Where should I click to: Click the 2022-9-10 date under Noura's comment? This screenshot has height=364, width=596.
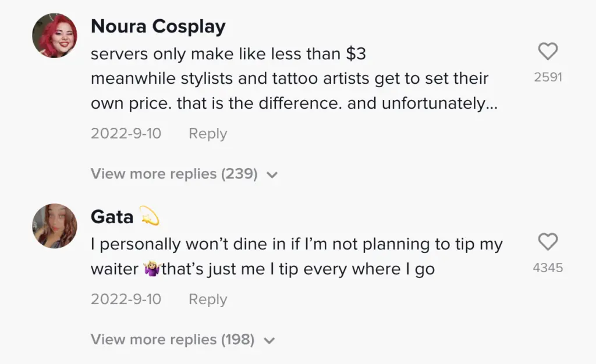click(126, 133)
